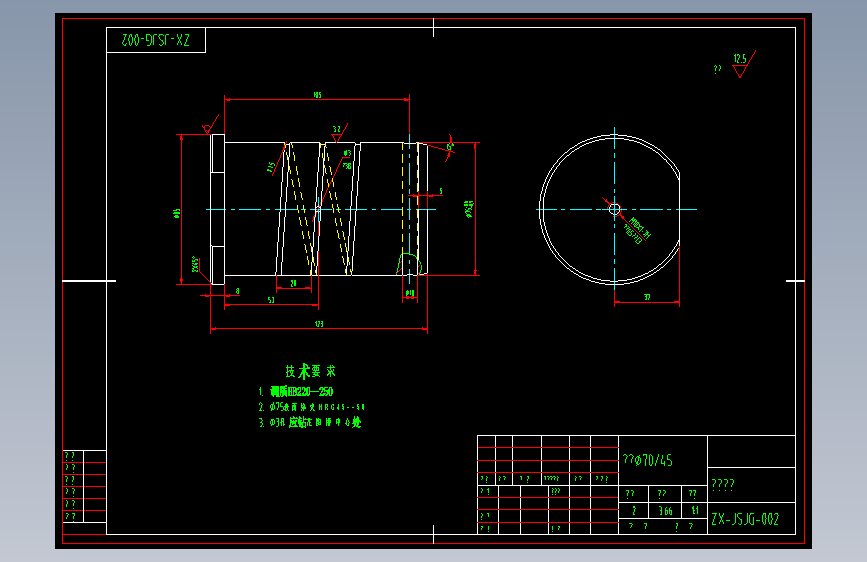Screen dimensions: 867x562
Task: Pick the small center hole in circular view
Action: 614,209
